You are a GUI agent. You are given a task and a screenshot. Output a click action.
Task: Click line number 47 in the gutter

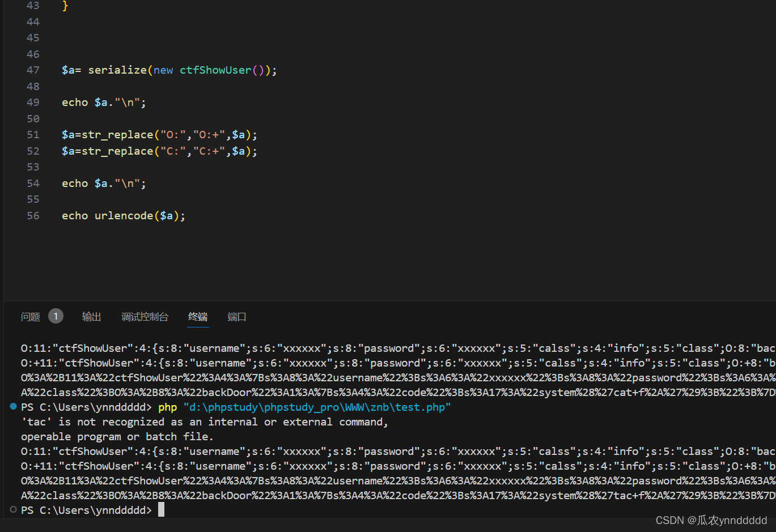[33, 70]
